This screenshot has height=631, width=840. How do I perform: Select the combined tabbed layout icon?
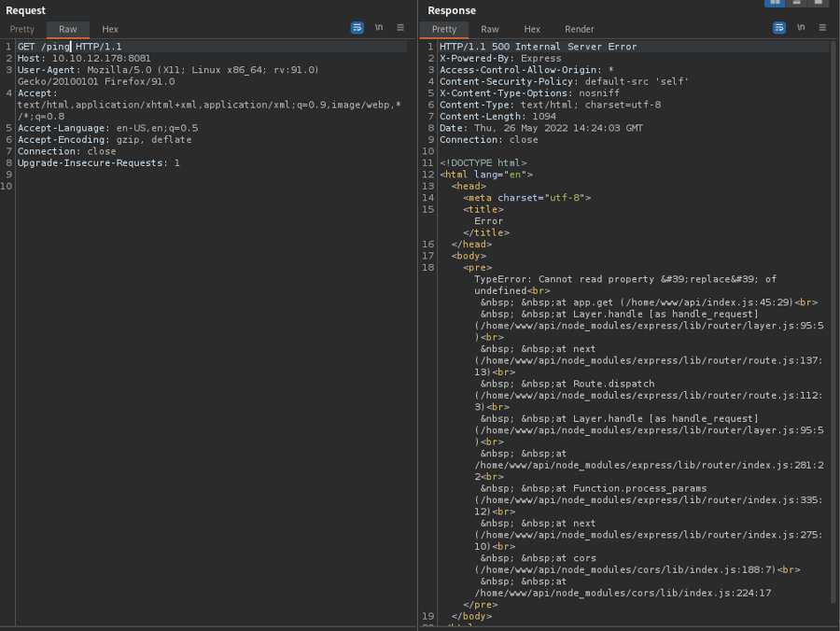[x=818, y=3]
